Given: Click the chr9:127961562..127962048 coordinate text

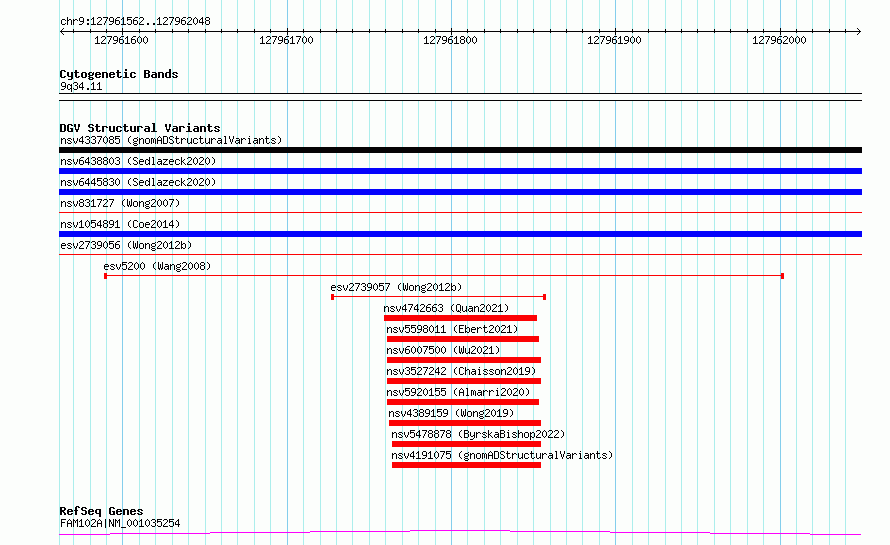Looking at the screenshot, I should click(x=135, y=22).
